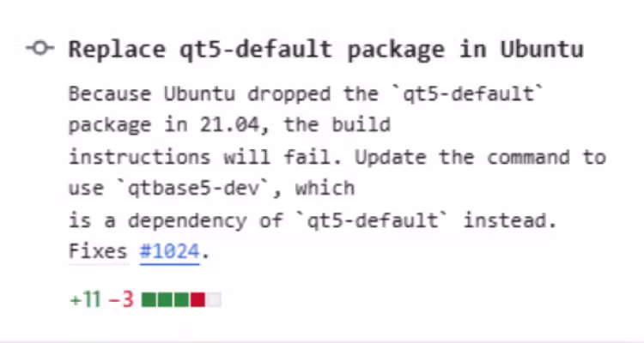Click the `qtbase5-dev` inline code text
This screenshot has height=343, width=644.
point(193,189)
